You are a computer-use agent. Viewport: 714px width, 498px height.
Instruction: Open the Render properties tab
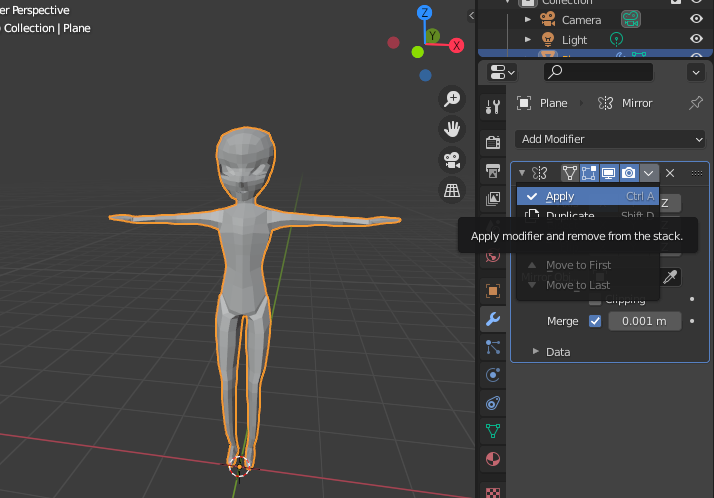click(493, 142)
